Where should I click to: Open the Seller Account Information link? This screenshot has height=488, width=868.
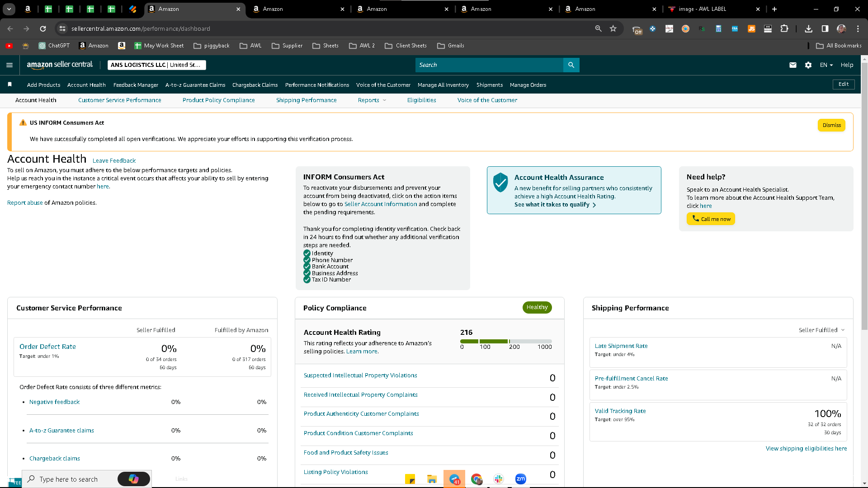381,204
